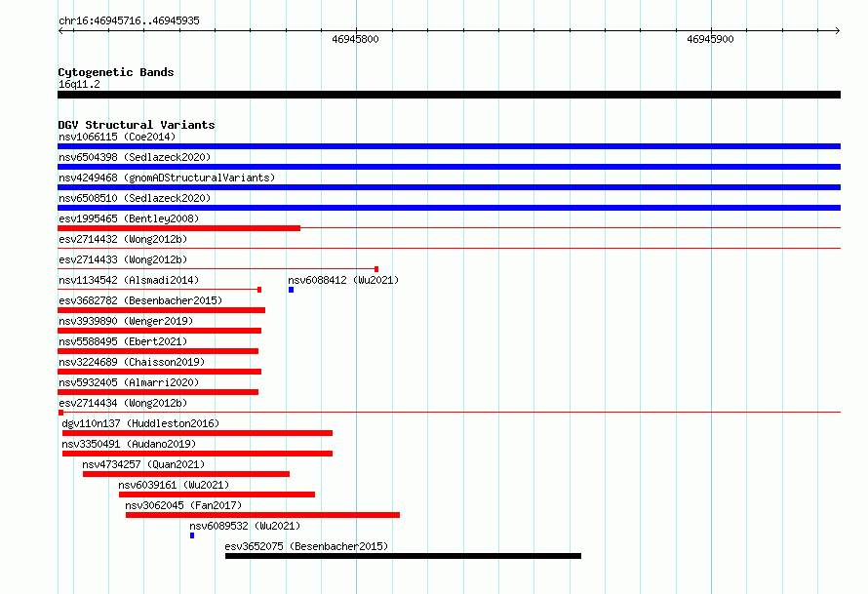
Task: Click the right arrow on the ruler
Action: [837, 30]
